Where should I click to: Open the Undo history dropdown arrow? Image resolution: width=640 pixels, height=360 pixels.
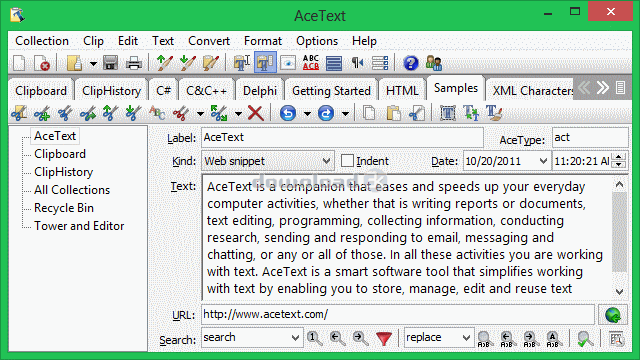coord(307,113)
